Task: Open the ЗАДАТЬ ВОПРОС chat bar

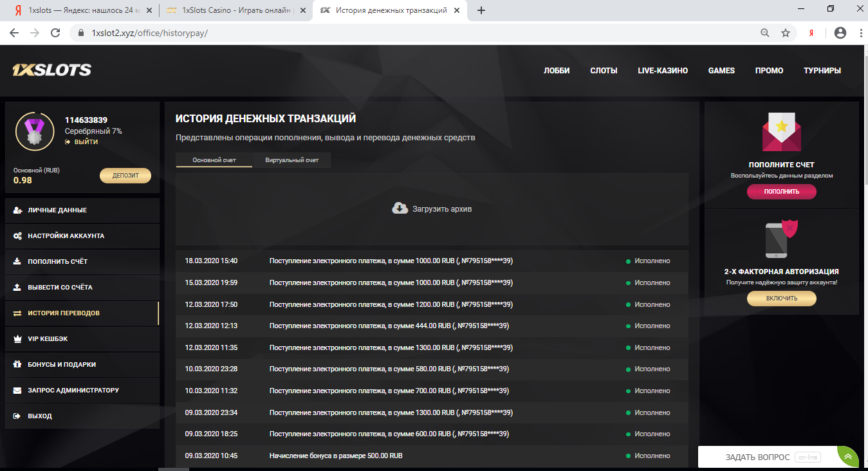Action: pos(769,457)
